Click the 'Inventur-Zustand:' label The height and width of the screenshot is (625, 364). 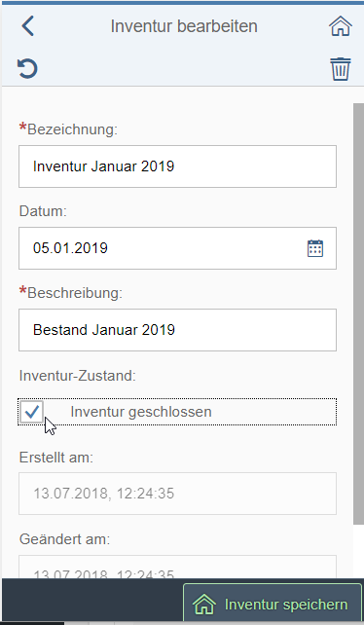click(x=77, y=376)
